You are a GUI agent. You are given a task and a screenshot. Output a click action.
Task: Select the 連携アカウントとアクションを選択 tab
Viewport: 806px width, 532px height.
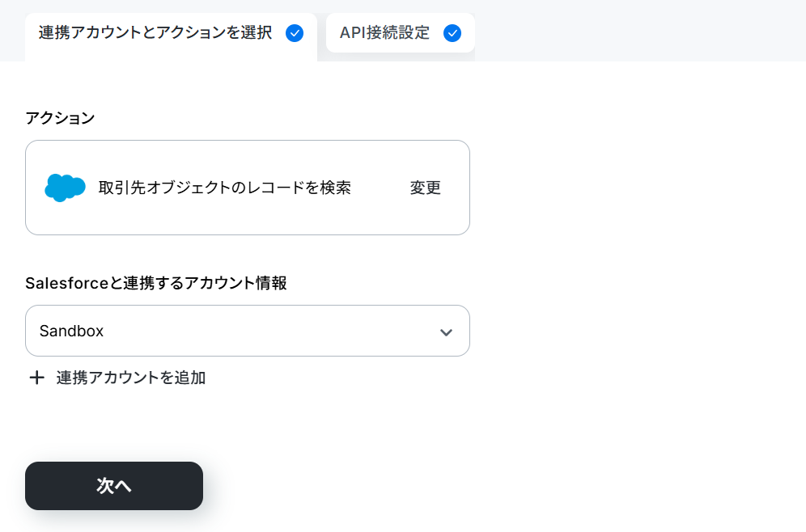(x=172, y=36)
